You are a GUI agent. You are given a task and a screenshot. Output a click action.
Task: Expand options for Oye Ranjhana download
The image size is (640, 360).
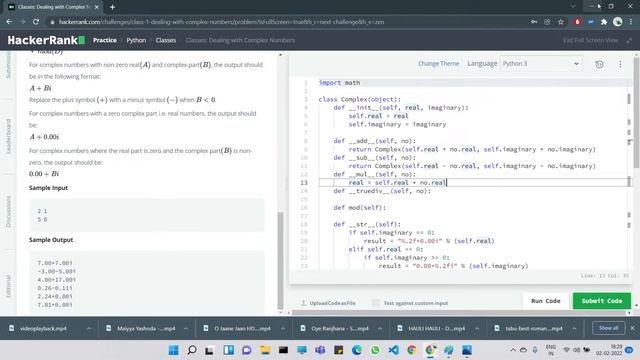tap(380, 328)
